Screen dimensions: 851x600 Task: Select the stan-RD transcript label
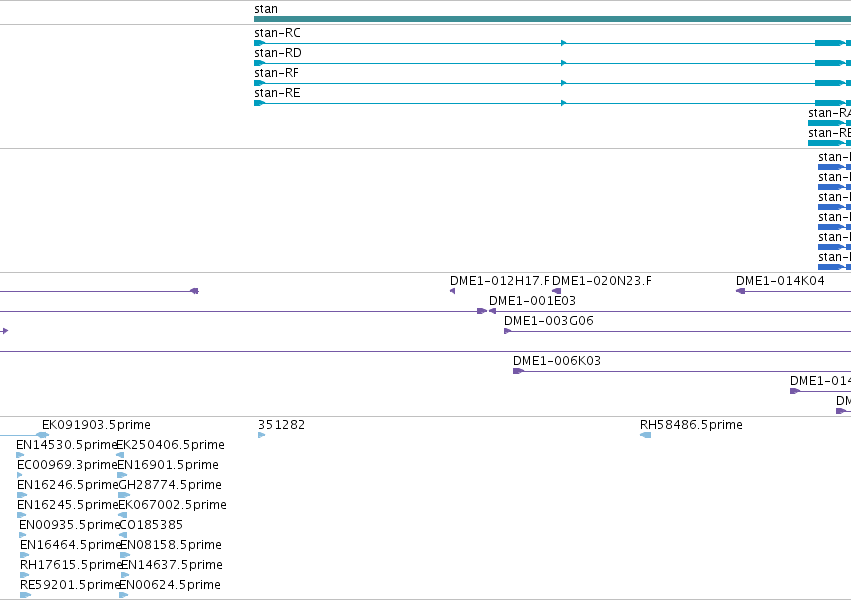[278, 53]
